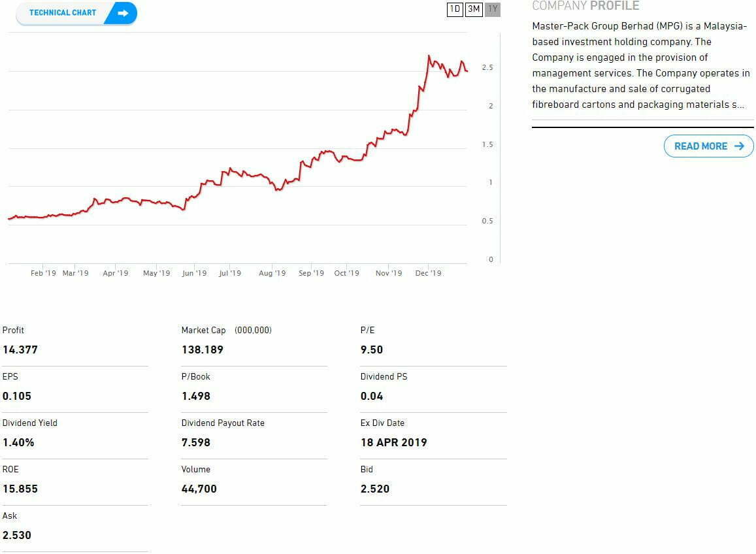Viewport: 756px width, 554px height.
Task: Click the Jun '19 label on chart axis
Action: coord(194,273)
